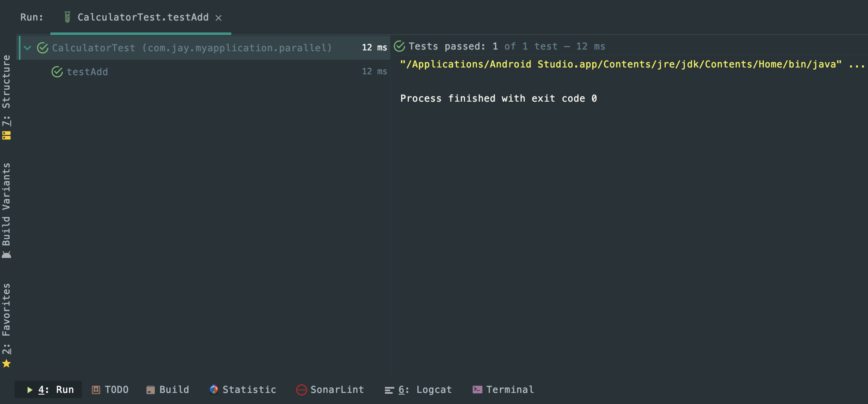Toggle the 4: Run tool window
868x404 pixels.
click(50, 389)
